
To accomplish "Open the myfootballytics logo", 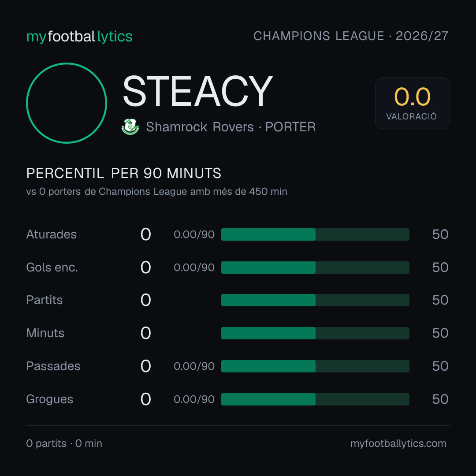I will [x=79, y=37].
